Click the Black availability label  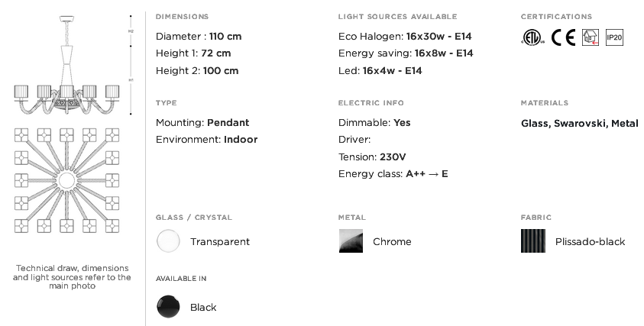203,308
